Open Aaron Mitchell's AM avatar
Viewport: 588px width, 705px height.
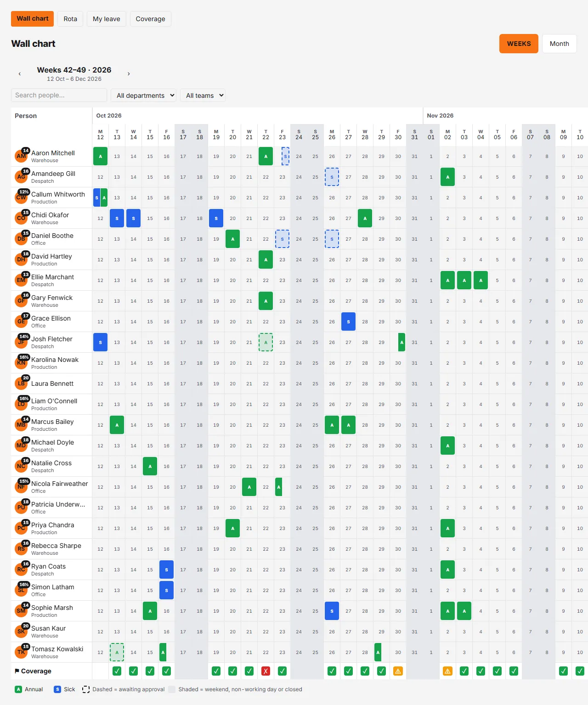[x=21, y=156]
